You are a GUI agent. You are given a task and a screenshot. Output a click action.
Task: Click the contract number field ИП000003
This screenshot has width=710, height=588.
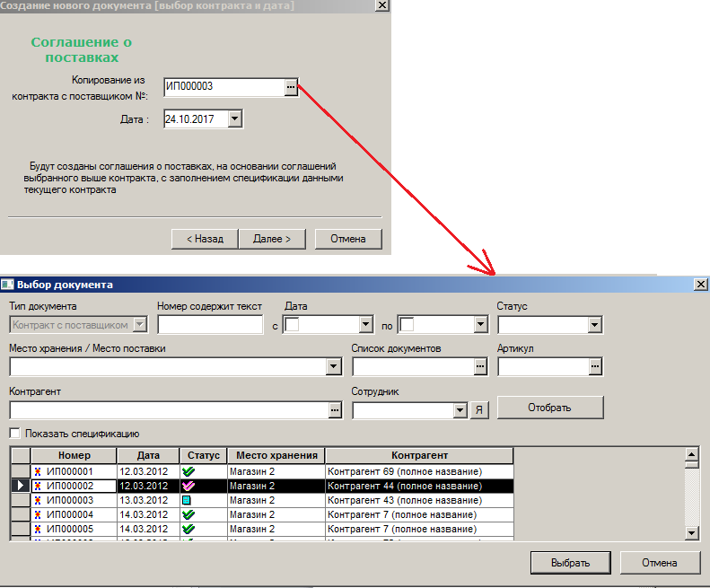(224, 86)
